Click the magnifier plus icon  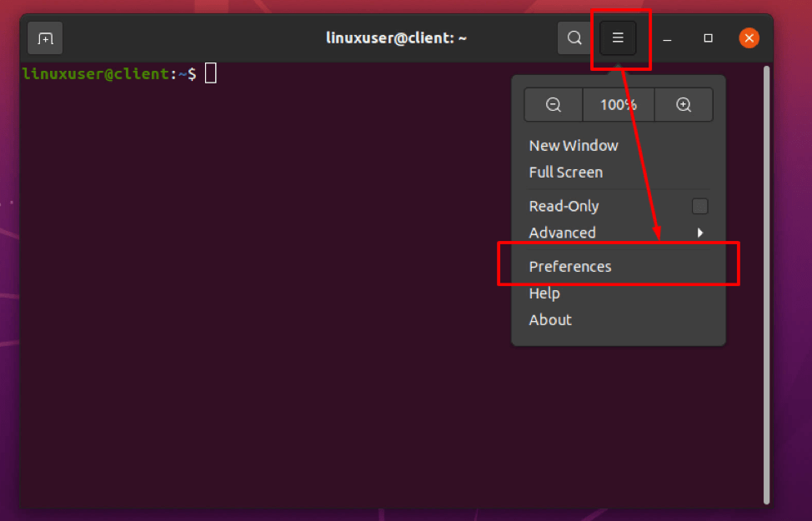click(x=684, y=104)
